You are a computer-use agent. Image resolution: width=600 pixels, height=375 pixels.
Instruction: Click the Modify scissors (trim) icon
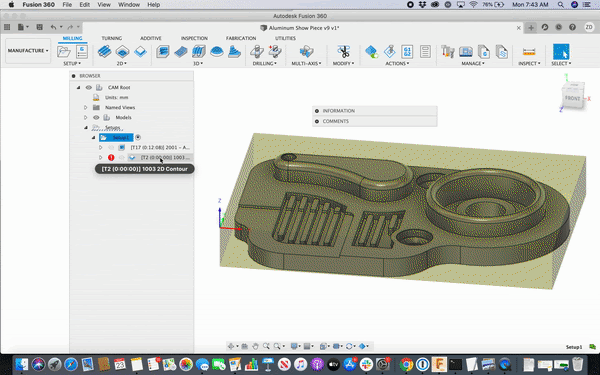pos(344,52)
